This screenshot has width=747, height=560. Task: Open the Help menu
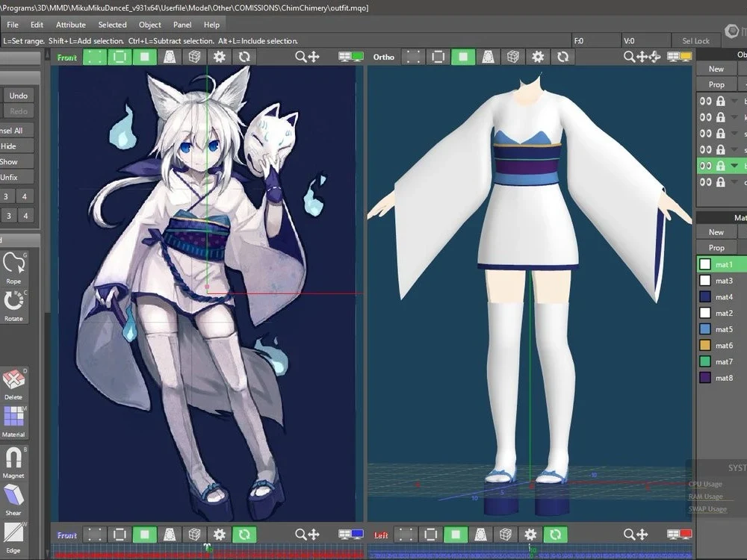(211, 25)
